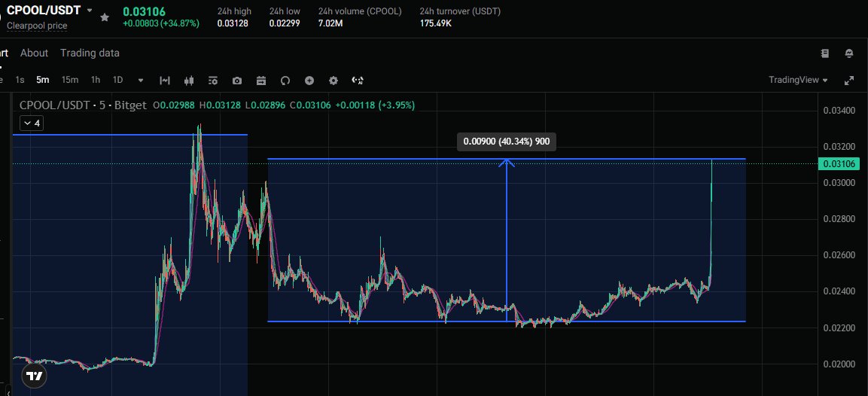This screenshot has height=396, width=868.
Task: Open chart settings gear
Action: point(333,81)
